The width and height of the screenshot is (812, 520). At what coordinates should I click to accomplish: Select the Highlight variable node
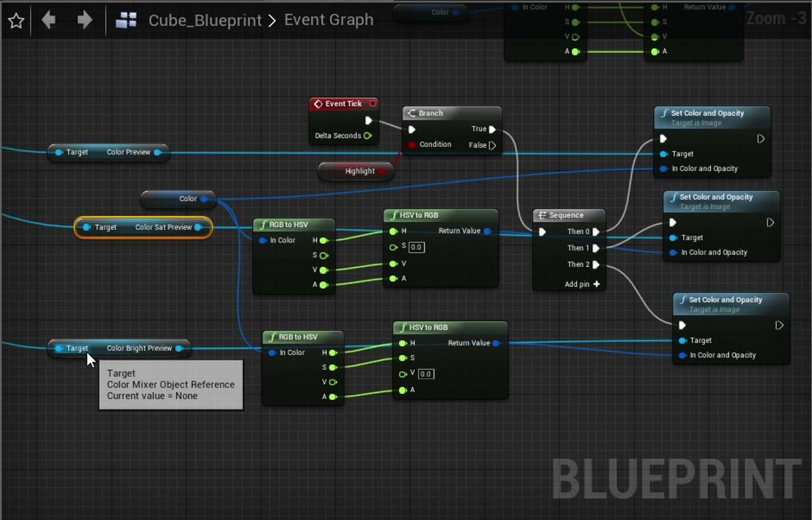(356, 171)
